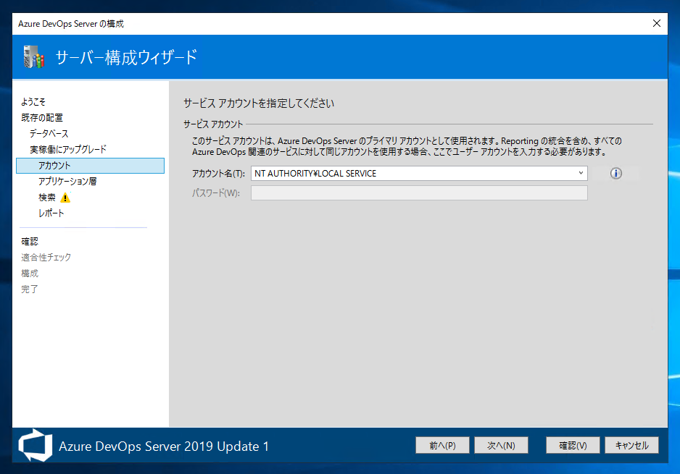Click the Azure DevOps logo in footer
The image size is (680, 474).
(35, 445)
